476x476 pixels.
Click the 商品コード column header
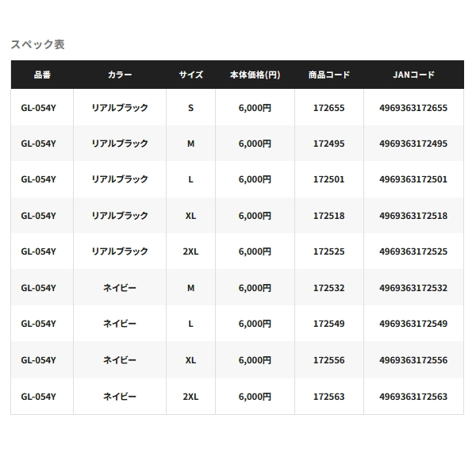329,75
